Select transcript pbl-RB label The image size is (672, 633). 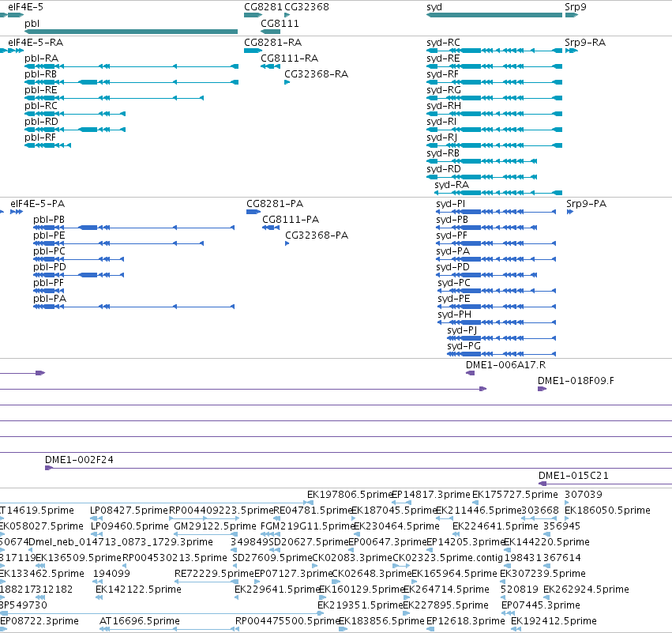[41, 74]
